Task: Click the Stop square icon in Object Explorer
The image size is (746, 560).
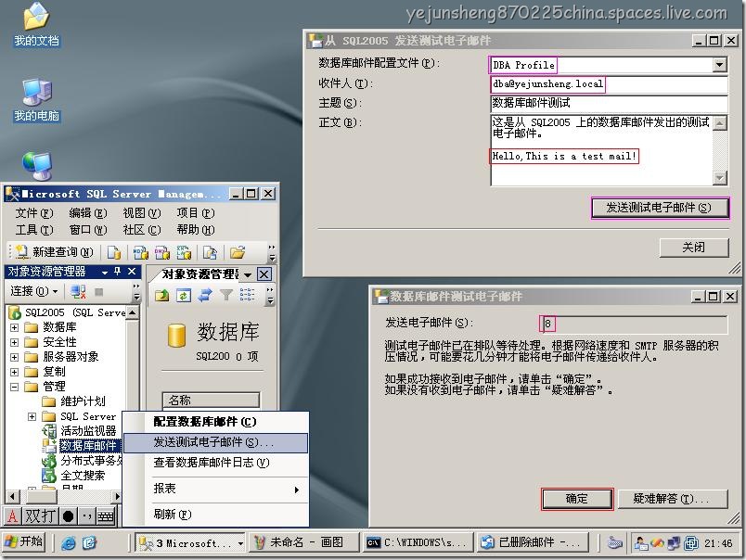Action: point(99,291)
